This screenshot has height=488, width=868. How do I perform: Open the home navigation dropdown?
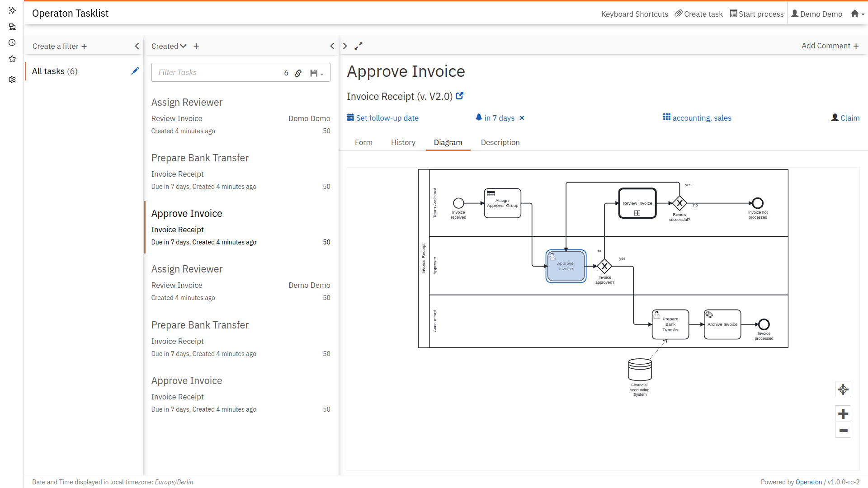point(857,14)
